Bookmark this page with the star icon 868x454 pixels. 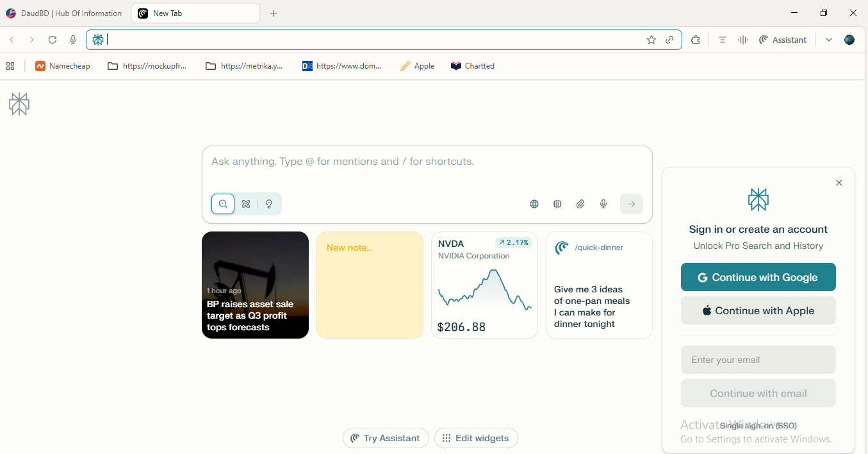[651, 40]
